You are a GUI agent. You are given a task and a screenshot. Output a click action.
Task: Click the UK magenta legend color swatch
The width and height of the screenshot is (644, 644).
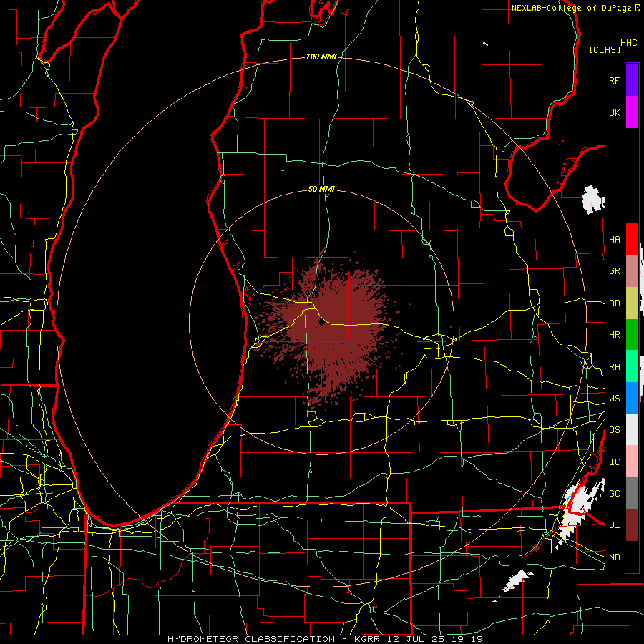632,112
